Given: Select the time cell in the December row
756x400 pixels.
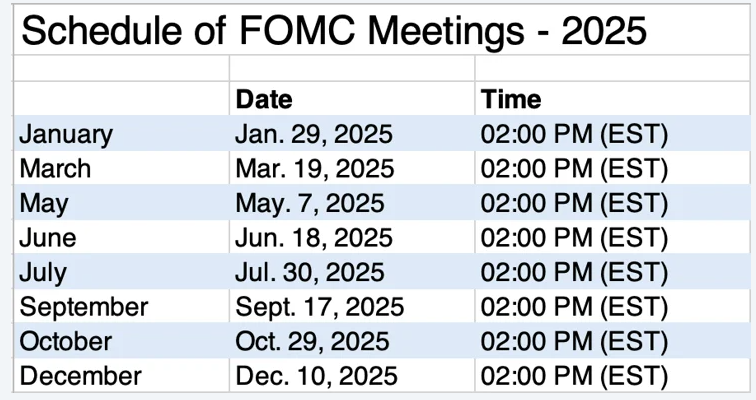Looking at the screenshot, I should [x=612, y=375].
